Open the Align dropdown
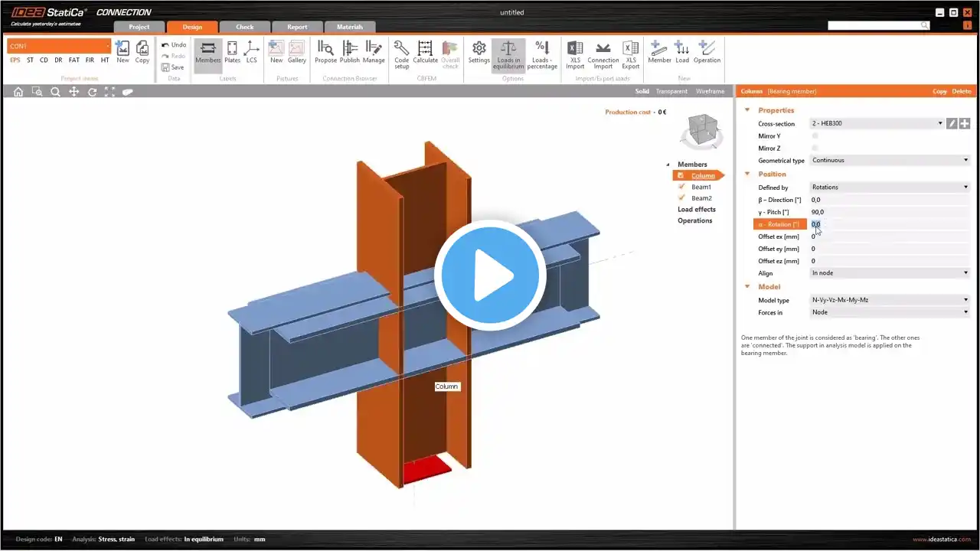 point(890,273)
